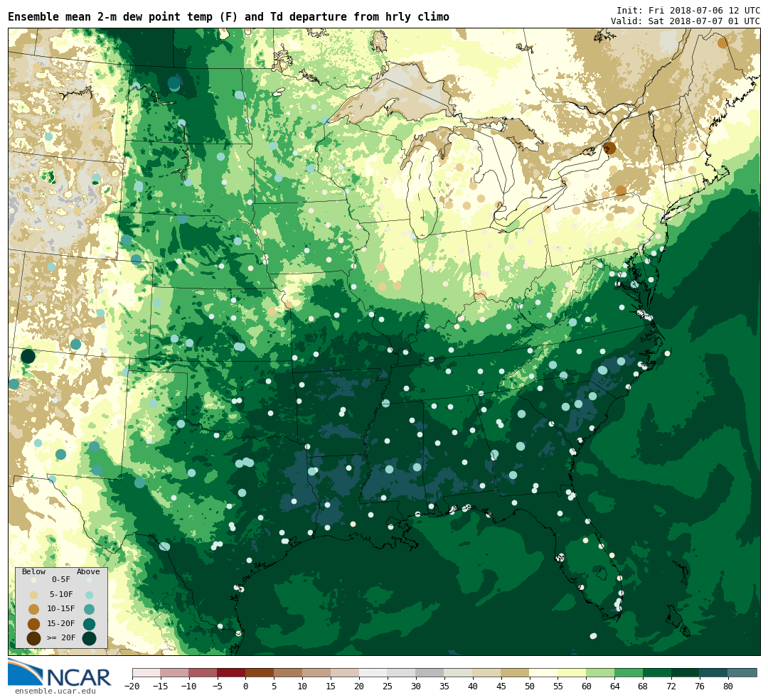Click the -5 to 0 colorbar swatch
This screenshot has height=700, width=768.
point(232,672)
